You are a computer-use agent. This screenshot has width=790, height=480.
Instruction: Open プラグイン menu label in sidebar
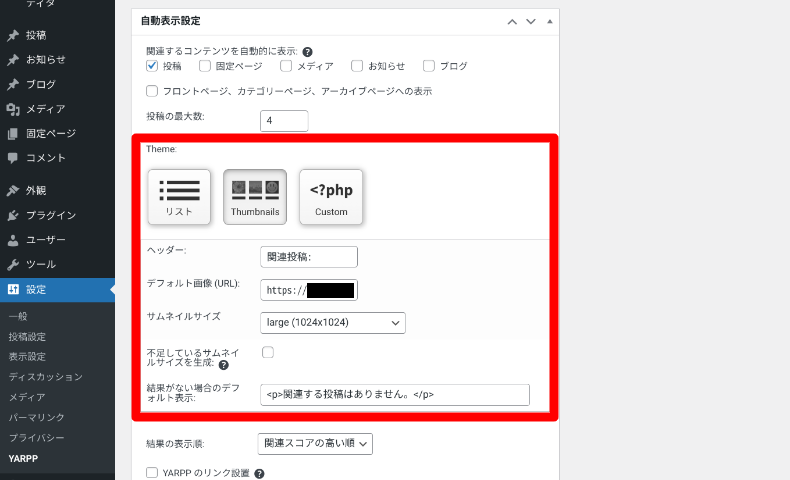click(51, 216)
